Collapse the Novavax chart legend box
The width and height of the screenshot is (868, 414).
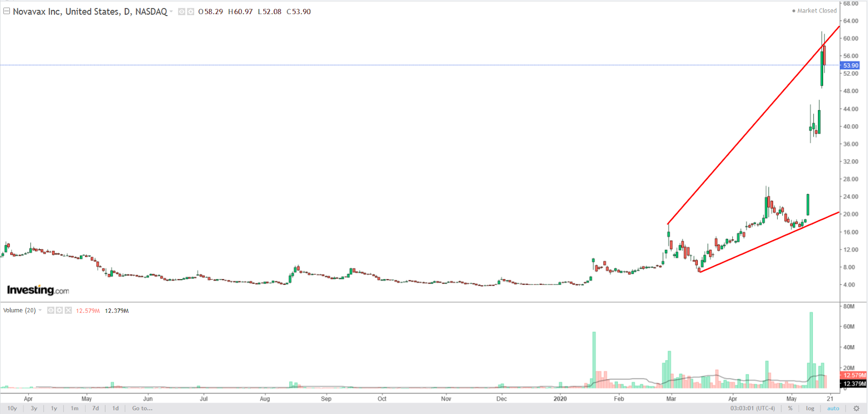(x=7, y=11)
